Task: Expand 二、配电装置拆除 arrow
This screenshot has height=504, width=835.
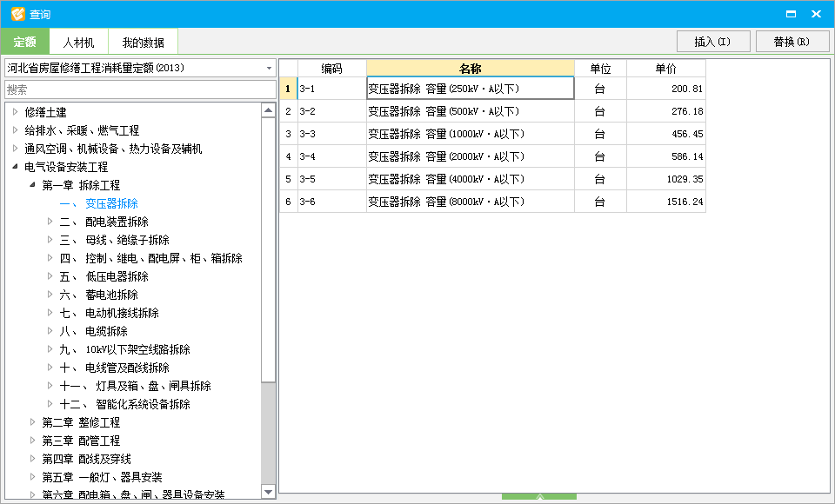Action: [50, 221]
